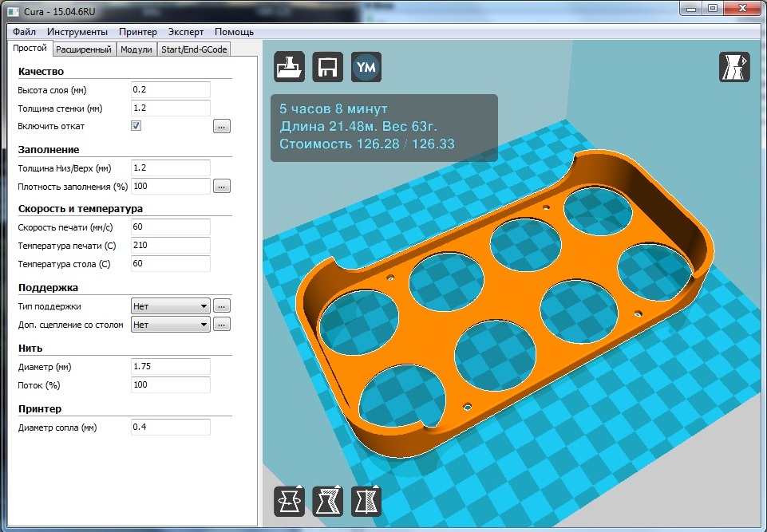
Task: Open the Эксперт menu
Action: [186, 32]
